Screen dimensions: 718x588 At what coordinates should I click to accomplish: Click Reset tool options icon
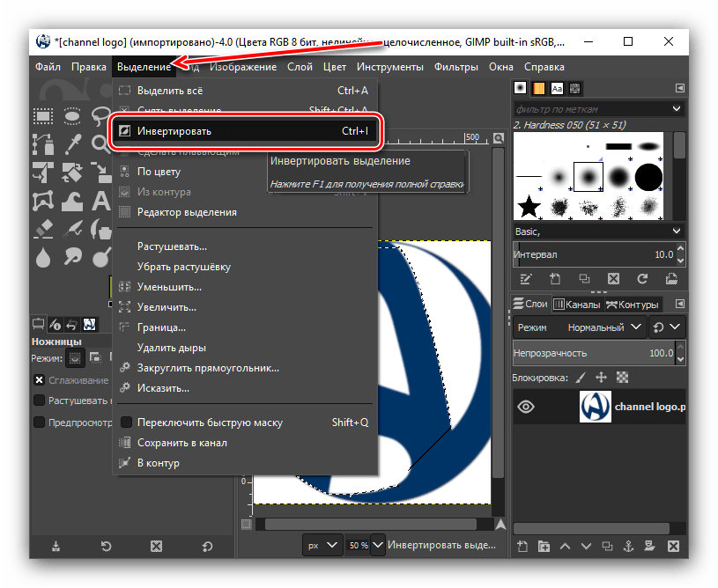coord(207,546)
